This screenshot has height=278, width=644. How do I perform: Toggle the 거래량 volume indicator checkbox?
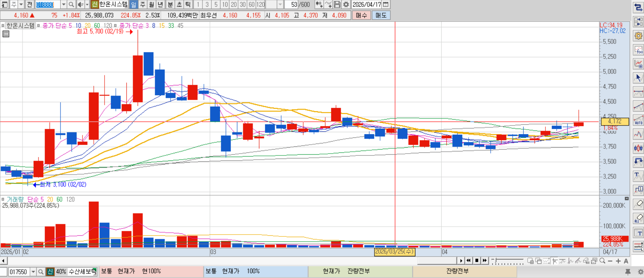click(x=3, y=199)
